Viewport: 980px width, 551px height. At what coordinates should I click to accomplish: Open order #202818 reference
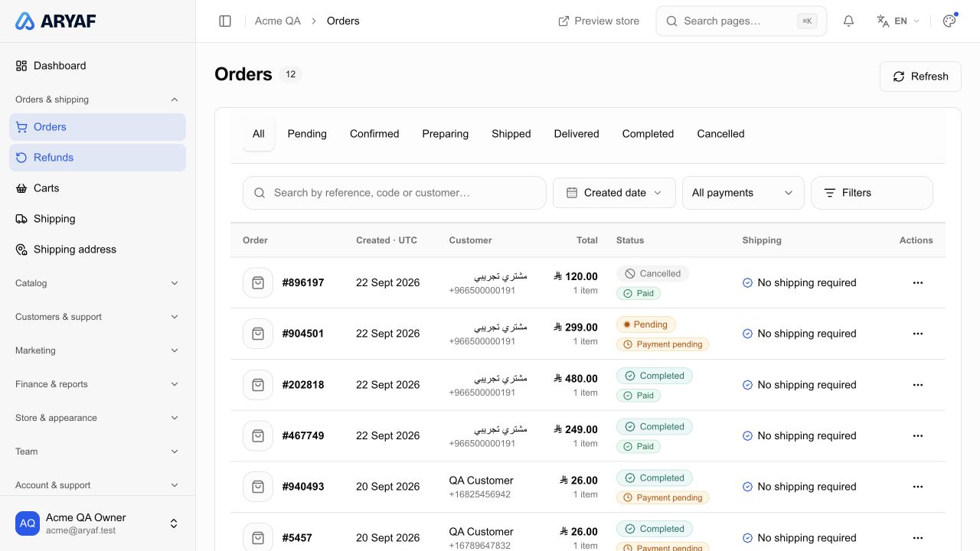tap(303, 385)
